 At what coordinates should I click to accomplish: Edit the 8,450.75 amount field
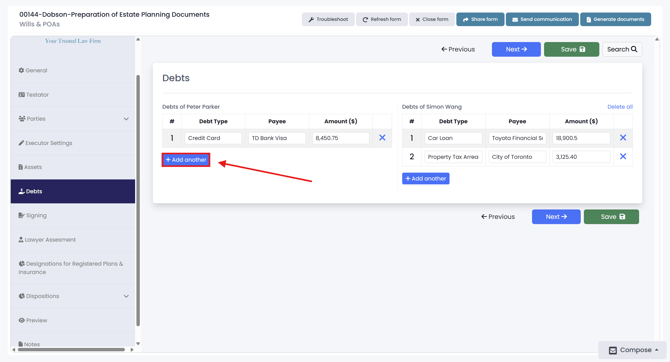(341, 138)
